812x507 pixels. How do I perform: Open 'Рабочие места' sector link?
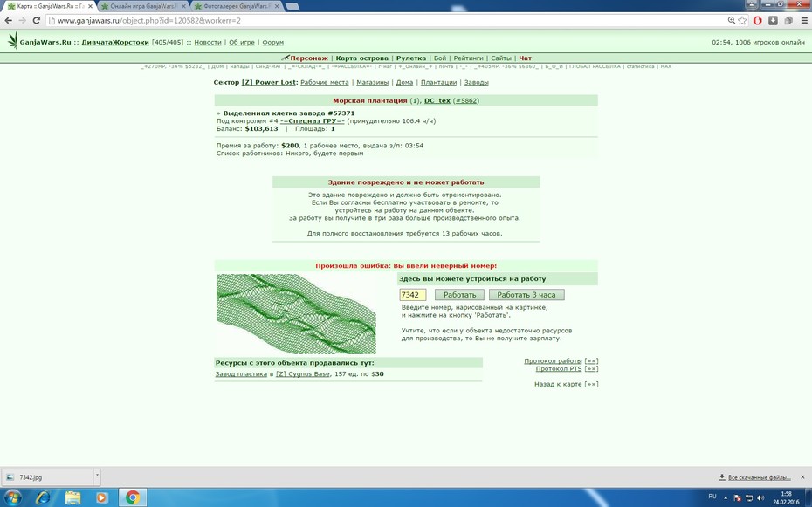tap(325, 82)
